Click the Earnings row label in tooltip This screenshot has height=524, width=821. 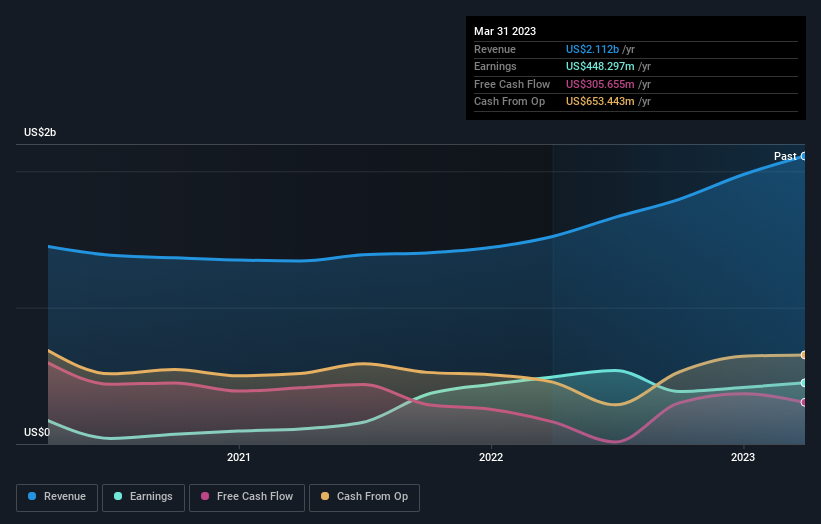point(495,66)
